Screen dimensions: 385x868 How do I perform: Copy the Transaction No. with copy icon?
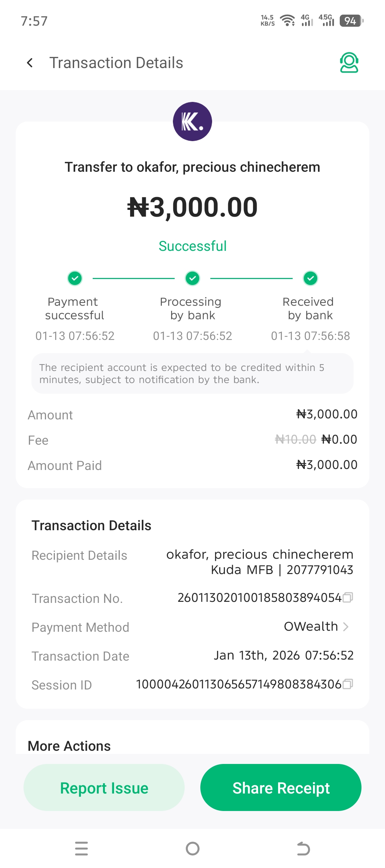[348, 597]
